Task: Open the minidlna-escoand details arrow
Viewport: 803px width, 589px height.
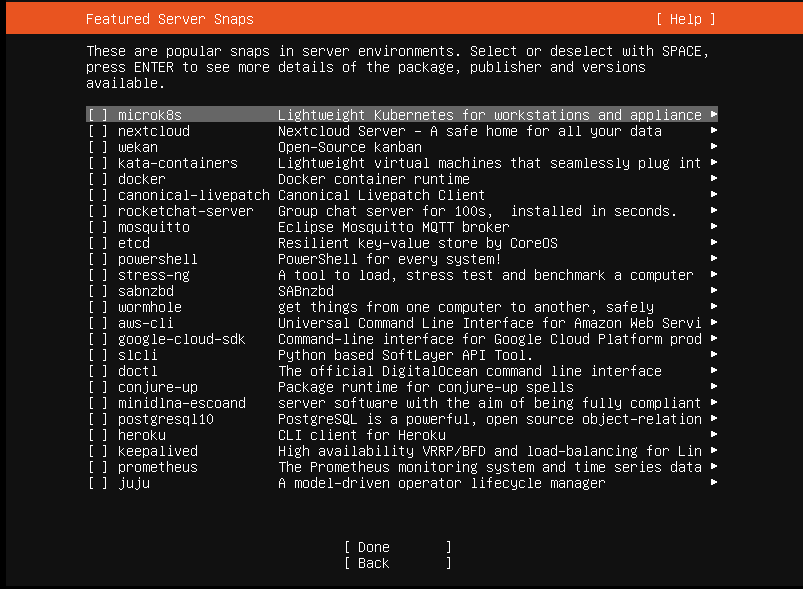Action: (714, 402)
